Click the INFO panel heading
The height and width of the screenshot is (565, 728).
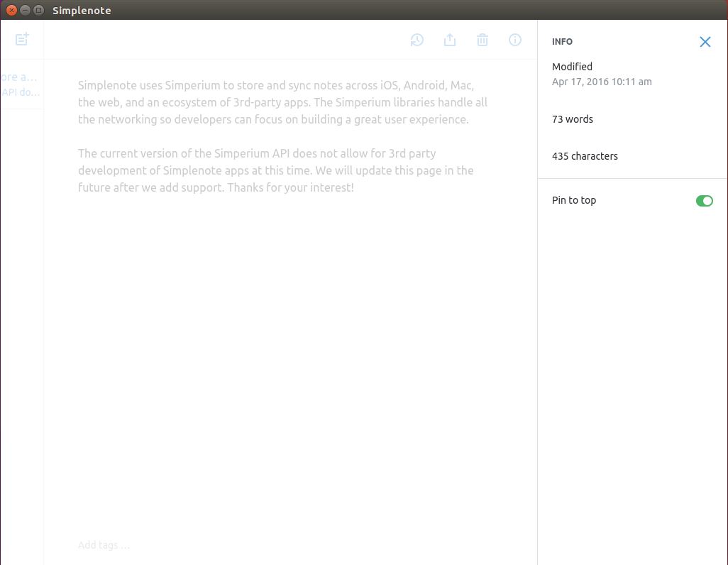pos(562,42)
